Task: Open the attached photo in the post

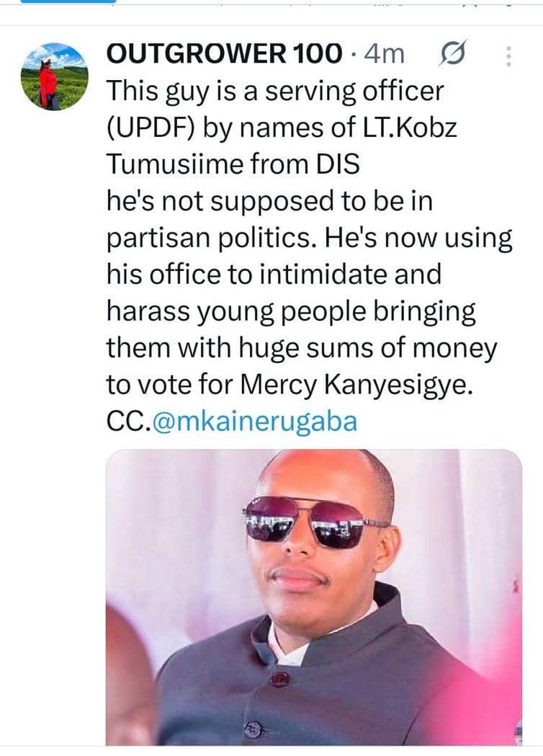Action: 314,597
